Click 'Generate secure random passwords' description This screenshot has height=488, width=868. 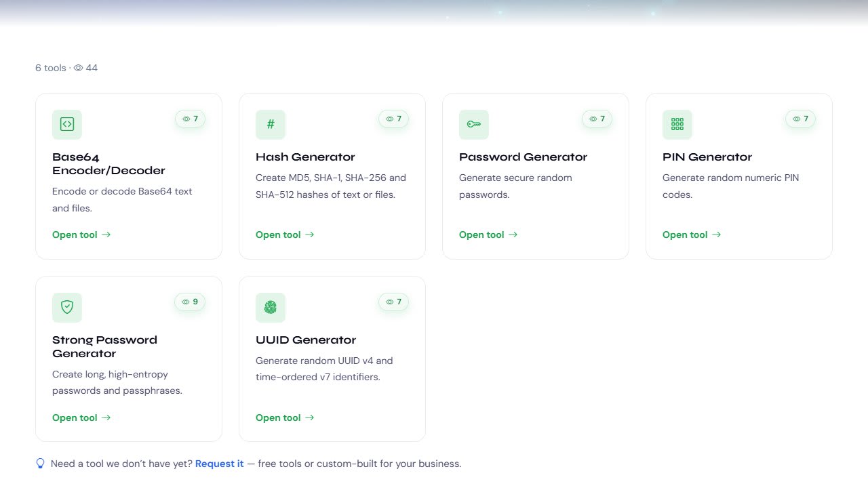click(x=515, y=186)
